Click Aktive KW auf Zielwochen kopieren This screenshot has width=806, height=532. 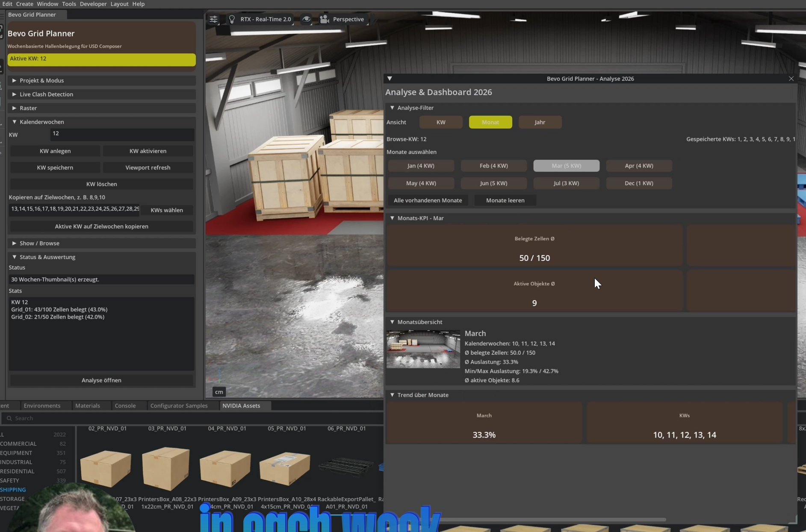pos(102,226)
